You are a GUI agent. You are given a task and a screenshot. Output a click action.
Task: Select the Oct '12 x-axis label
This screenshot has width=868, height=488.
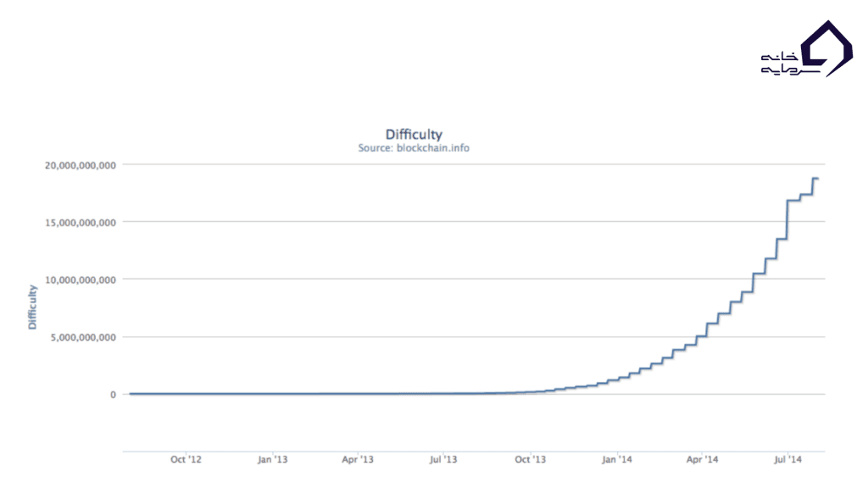click(x=186, y=460)
